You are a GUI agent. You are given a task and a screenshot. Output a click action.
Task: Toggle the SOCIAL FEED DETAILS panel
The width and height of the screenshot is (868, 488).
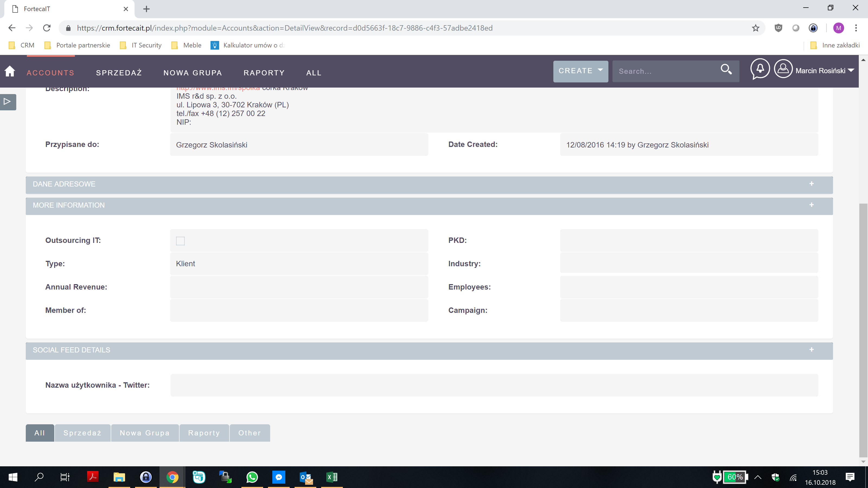tap(811, 350)
